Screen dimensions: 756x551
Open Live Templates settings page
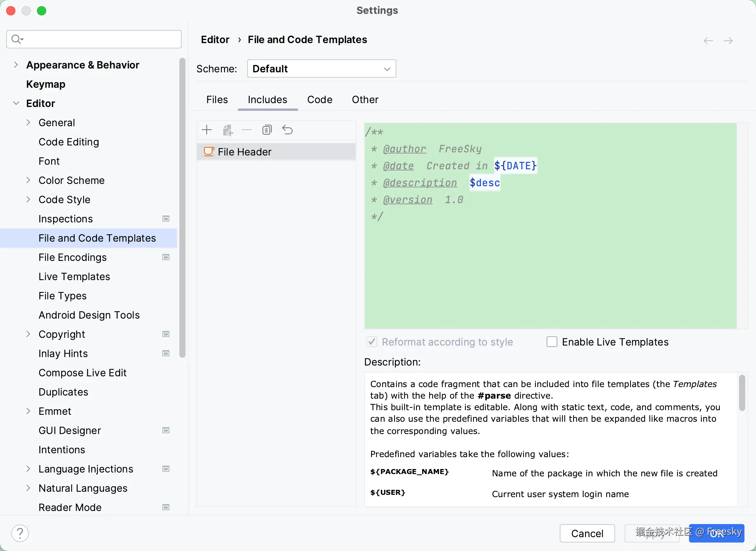[74, 277]
